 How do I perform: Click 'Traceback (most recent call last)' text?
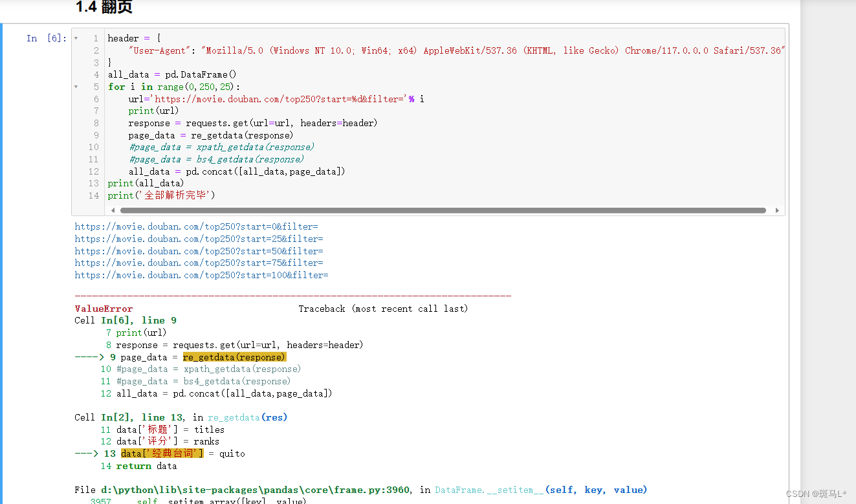(x=383, y=309)
